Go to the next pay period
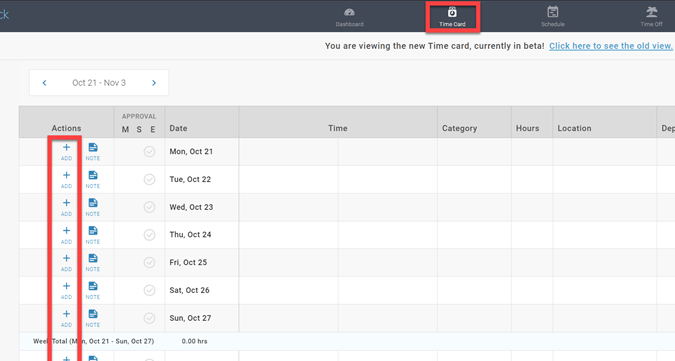 coord(154,83)
